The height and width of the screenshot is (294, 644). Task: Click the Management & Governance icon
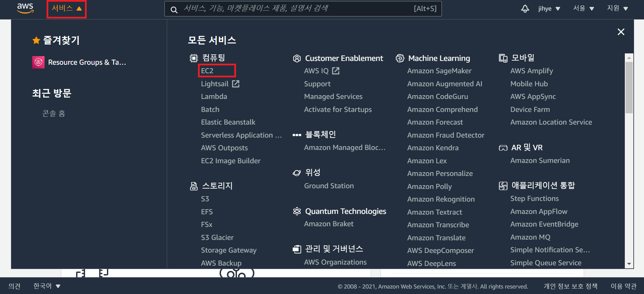(297, 249)
